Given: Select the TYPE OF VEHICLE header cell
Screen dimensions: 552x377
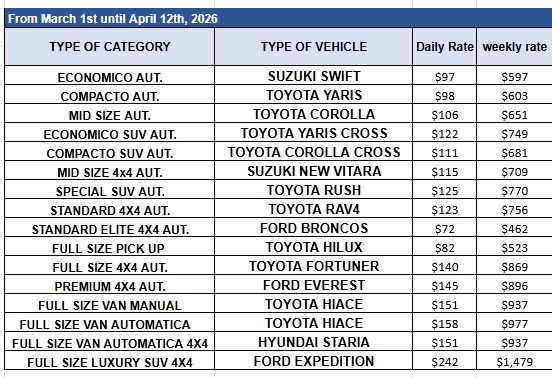Looking at the screenshot, I should coord(314,46).
